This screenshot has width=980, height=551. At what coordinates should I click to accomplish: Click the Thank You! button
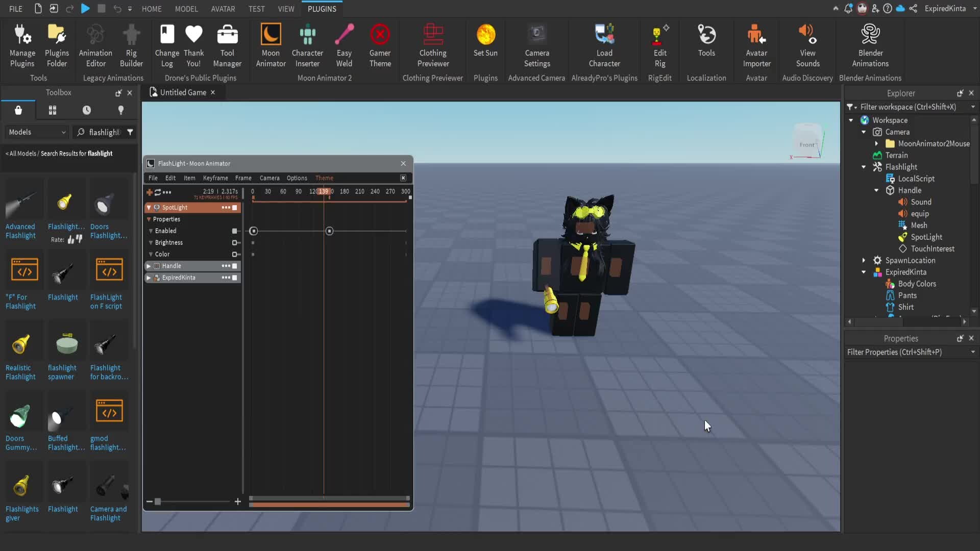coord(194,43)
